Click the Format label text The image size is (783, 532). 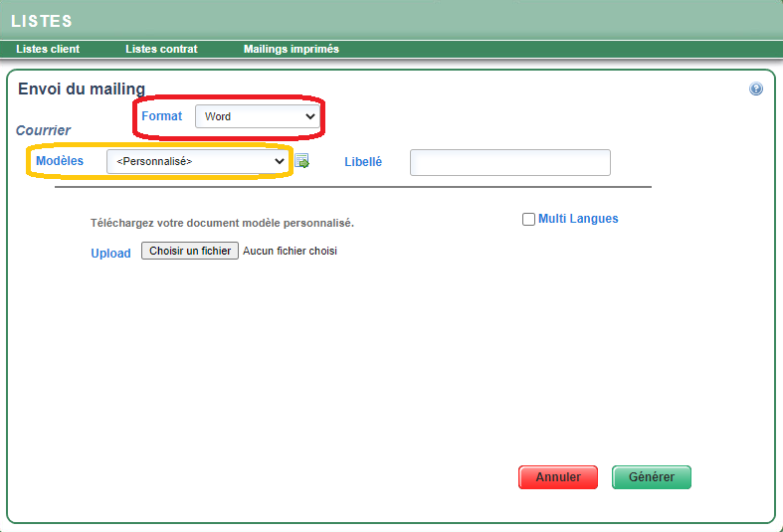coord(161,116)
